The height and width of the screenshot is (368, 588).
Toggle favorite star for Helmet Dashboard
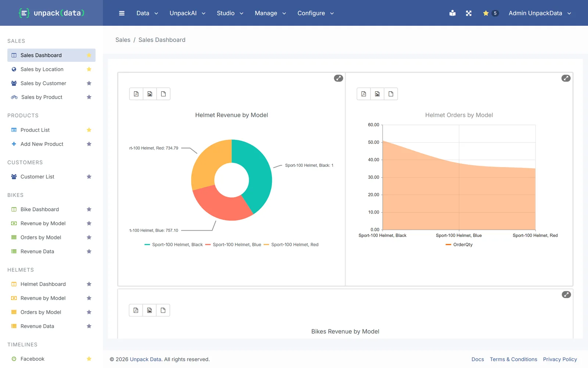[x=89, y=284]
